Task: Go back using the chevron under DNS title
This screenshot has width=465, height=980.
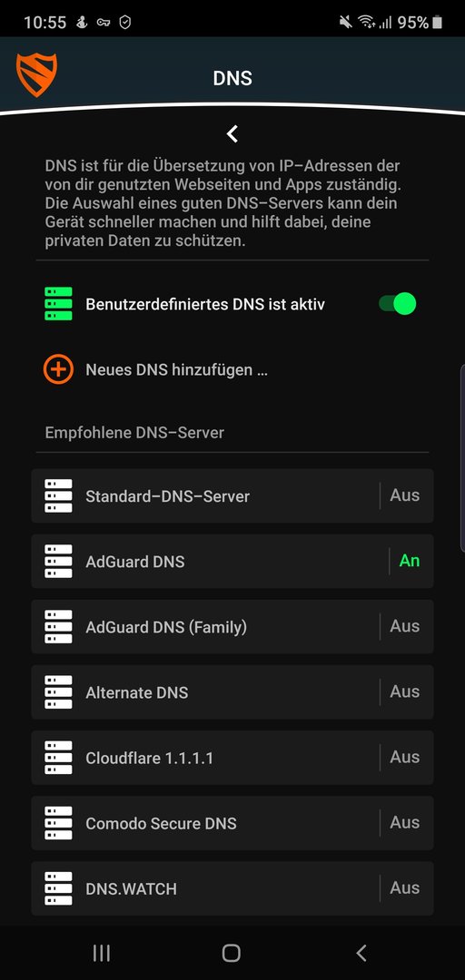Action: point(232,133)
